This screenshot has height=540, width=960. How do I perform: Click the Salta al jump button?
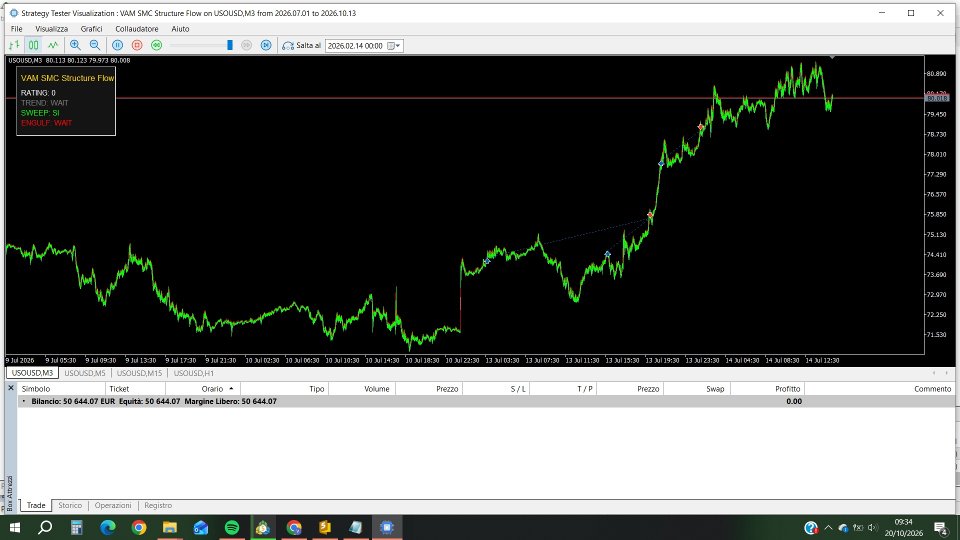(301, 45)
